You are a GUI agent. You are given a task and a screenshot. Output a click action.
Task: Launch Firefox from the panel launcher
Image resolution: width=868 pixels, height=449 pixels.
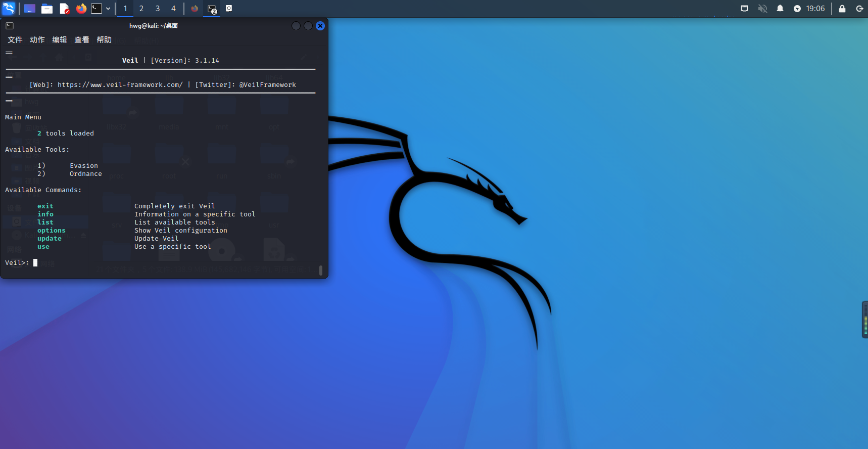[x=81, y=9]
